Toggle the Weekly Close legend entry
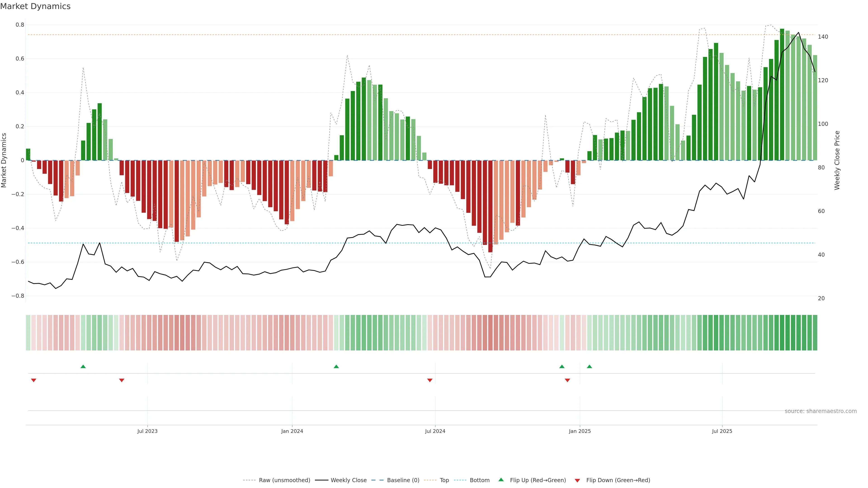 click(x=348, y=480)
